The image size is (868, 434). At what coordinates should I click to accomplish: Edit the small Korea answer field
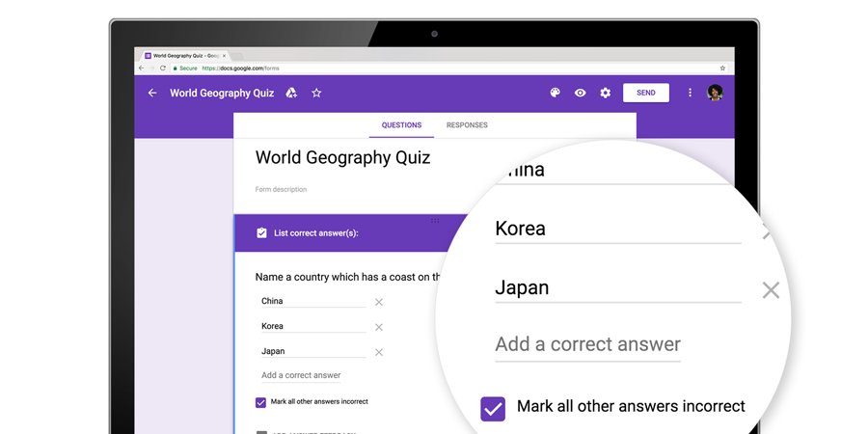pos(313,327)
